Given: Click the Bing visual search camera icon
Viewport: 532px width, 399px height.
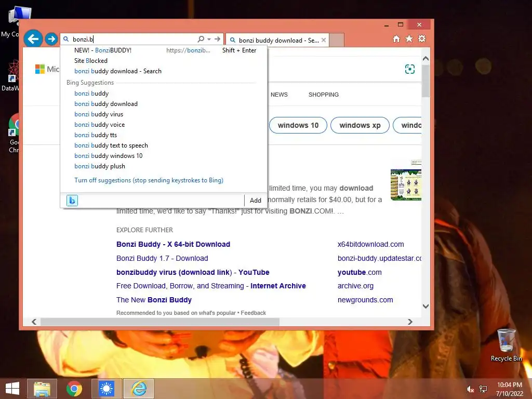Looking at the screenshot, I should tap(410, 69).
